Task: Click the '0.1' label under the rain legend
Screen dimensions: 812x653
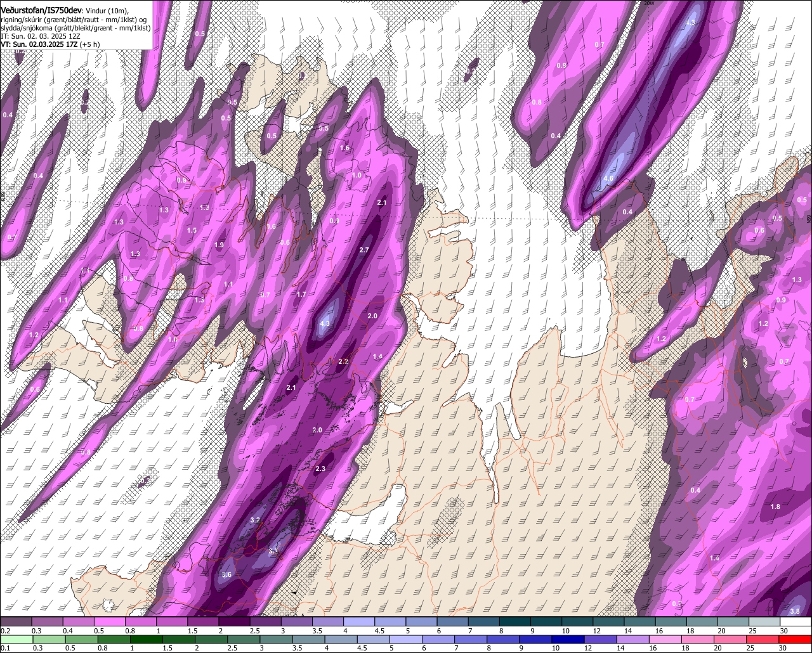Action: click(5, 648)
